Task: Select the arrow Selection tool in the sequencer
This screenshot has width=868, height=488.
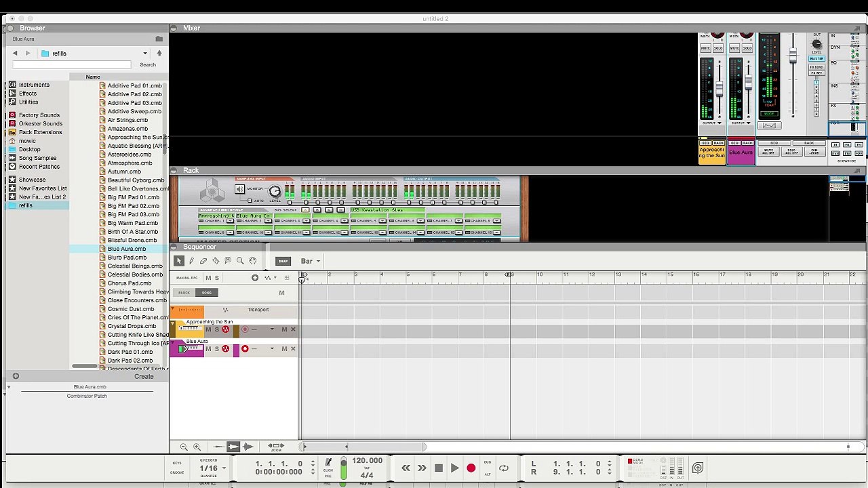Action: (179, 261)
